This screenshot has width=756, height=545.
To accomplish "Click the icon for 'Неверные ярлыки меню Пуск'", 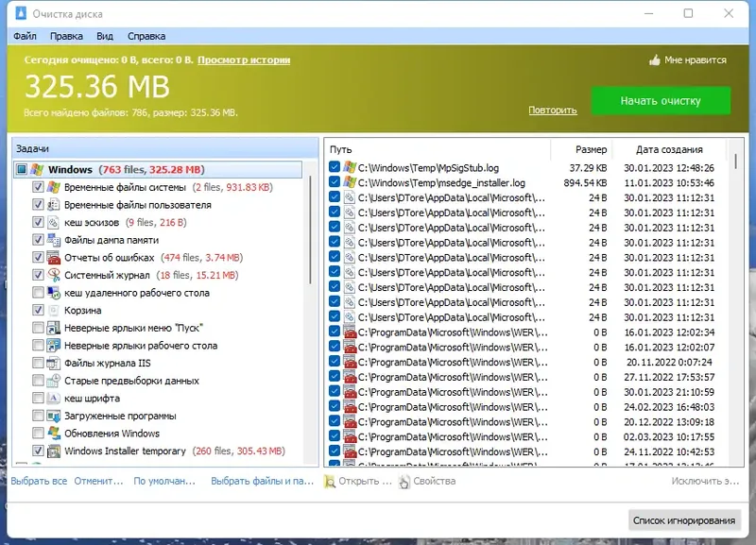I will tap(54, 328).
